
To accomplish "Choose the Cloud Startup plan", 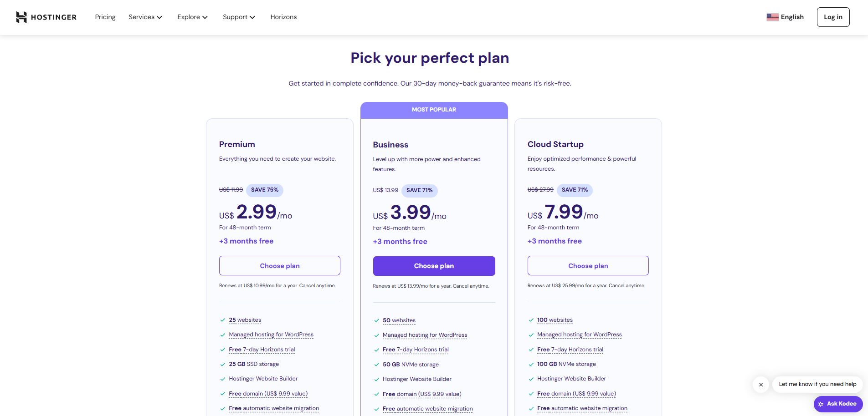I will point(588,266).
